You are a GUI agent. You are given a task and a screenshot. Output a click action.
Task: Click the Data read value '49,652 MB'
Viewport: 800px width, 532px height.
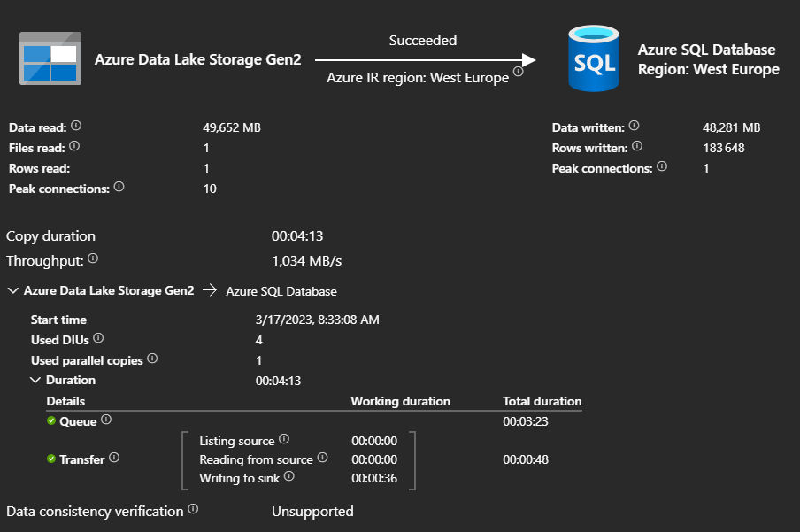tap(232, 127)
